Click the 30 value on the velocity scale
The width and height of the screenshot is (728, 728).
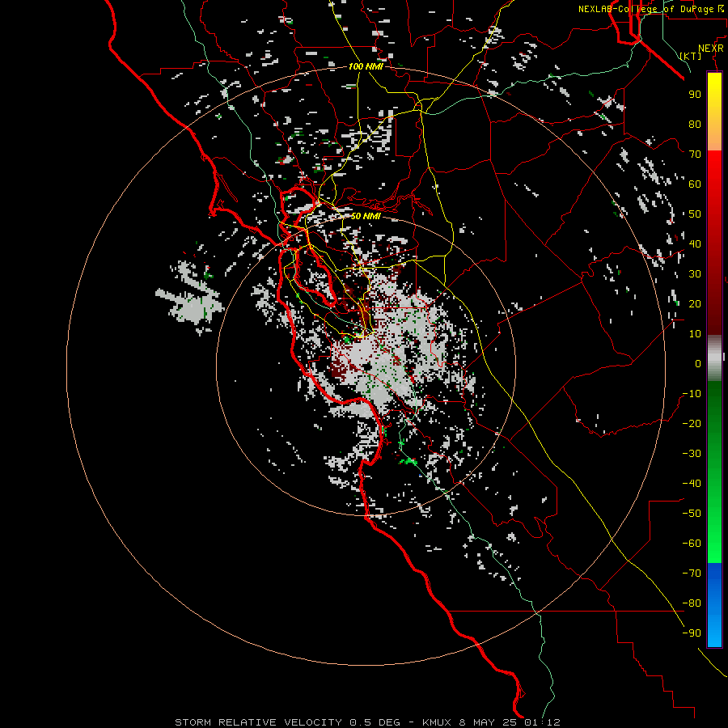point(695,274)
